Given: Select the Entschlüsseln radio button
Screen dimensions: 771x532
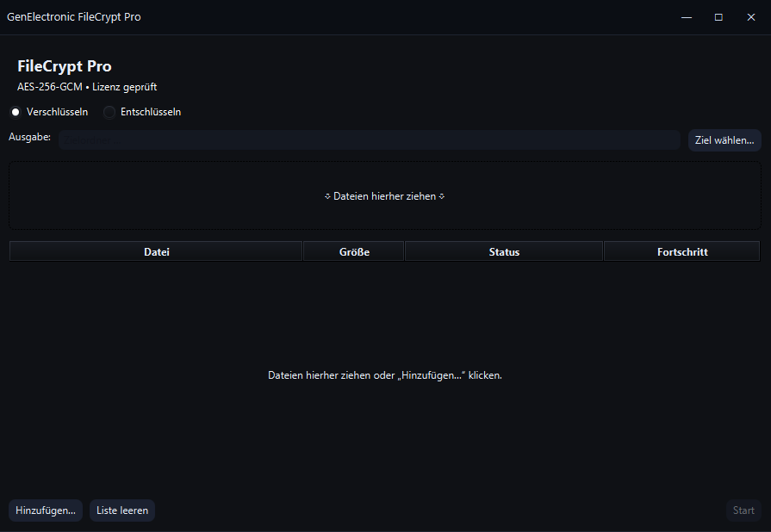Looking at the screenshot, I should coord(109,112).
